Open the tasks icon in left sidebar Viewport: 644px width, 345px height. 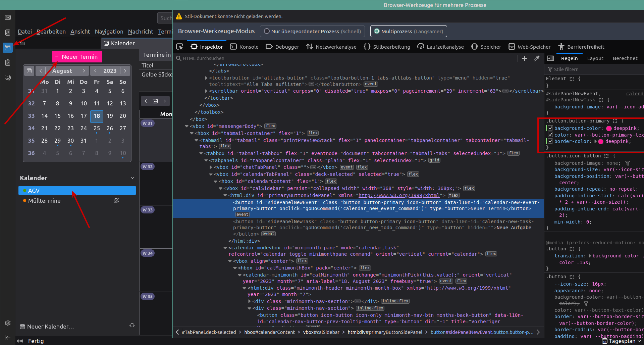point(8,63)
